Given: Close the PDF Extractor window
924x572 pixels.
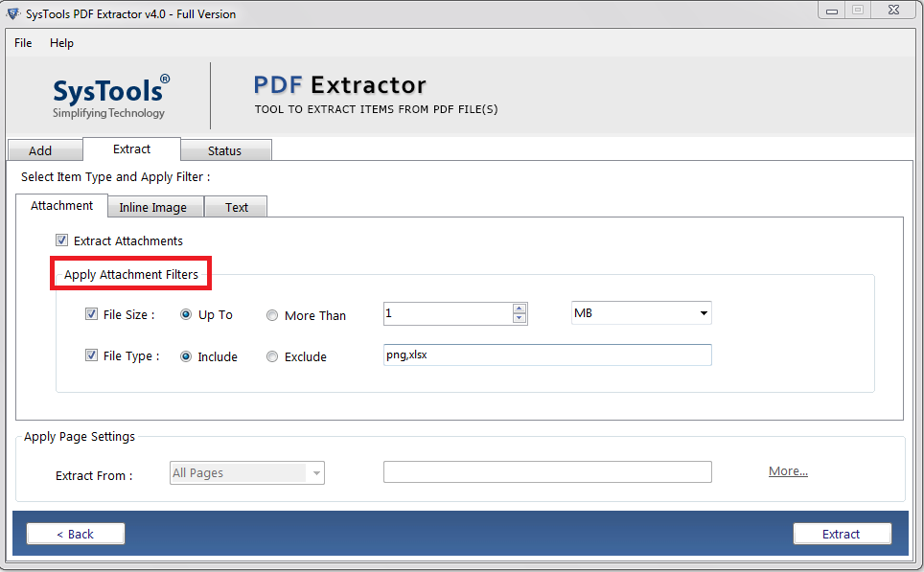Looking at the screenshot, I should [x=894, y=10].
